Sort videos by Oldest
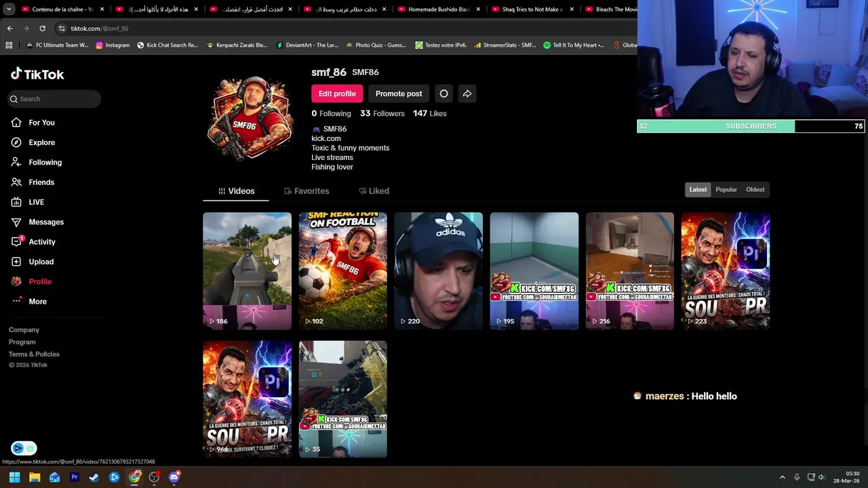868x488 pixels. pyautogui.click(x=755, y=190)
